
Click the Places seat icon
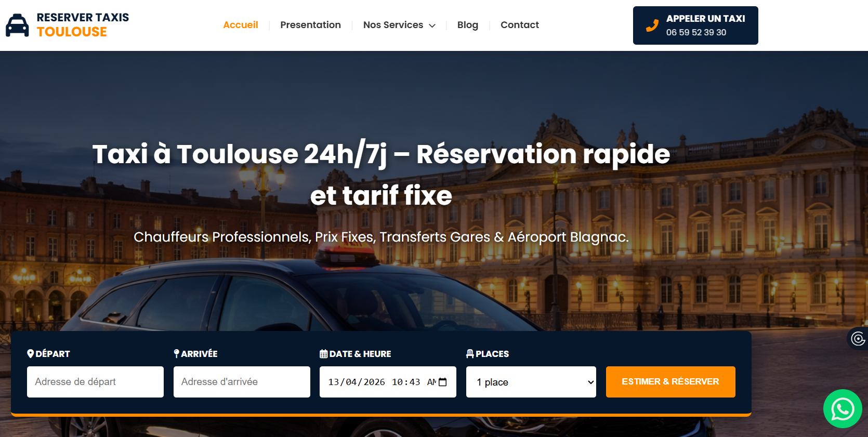click(x=470, y=353)
